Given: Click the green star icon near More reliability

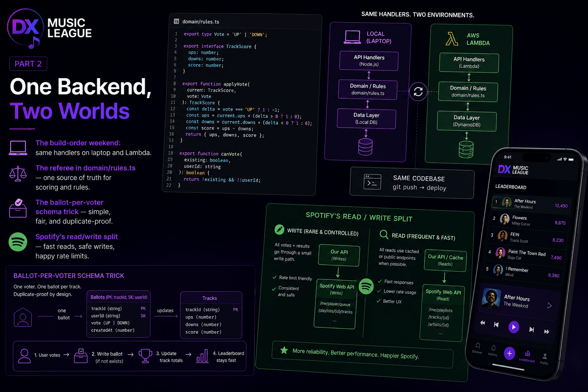Looking at the screenshot, I should click(284, 350).
